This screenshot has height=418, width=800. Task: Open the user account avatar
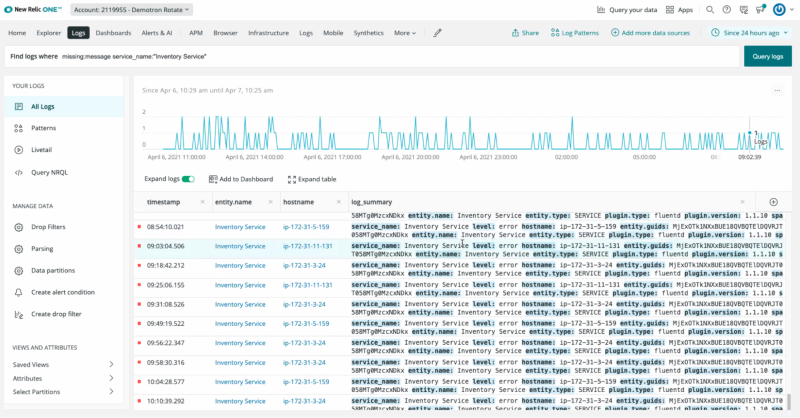(x=779, y=10)
